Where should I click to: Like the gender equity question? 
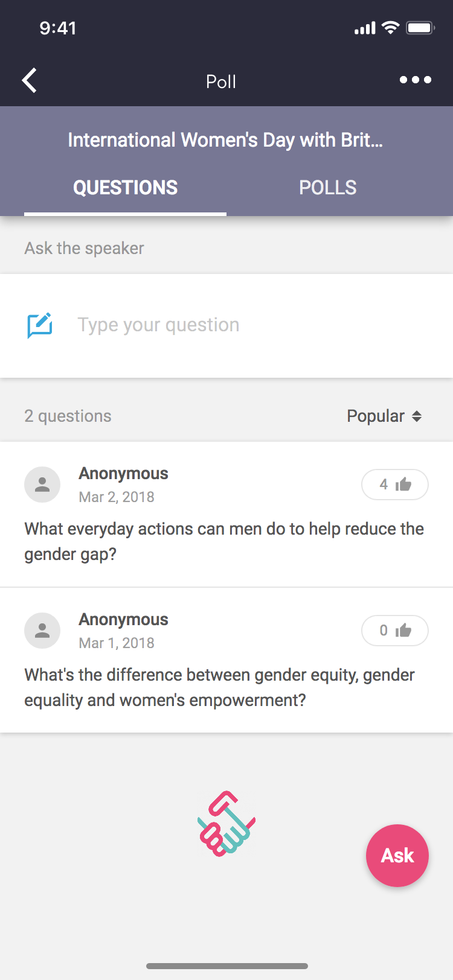click(x=395, y=631)
